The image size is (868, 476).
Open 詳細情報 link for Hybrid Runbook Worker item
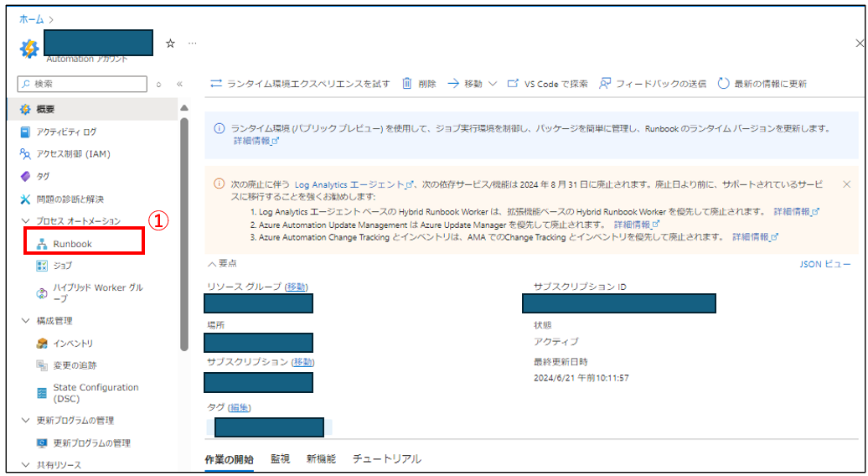(796, 211)
